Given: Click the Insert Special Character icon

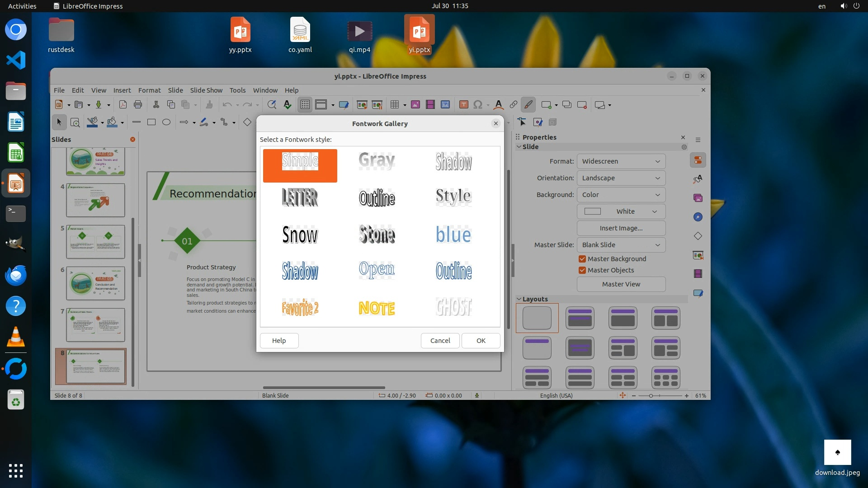Looking at the screenshot, I should coord(478,105).
